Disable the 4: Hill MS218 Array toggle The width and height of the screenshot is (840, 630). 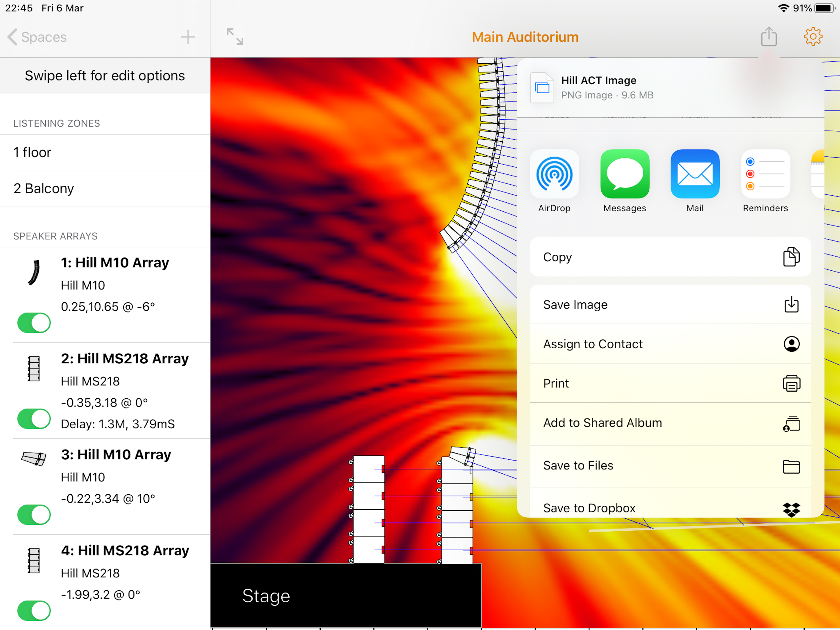(x=34, y=611)
